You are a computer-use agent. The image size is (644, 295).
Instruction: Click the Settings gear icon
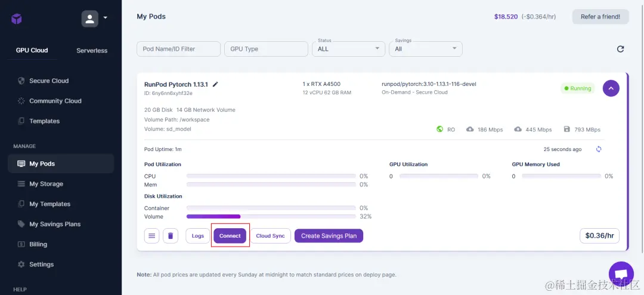pyautogui.click(x=21, y=264)
